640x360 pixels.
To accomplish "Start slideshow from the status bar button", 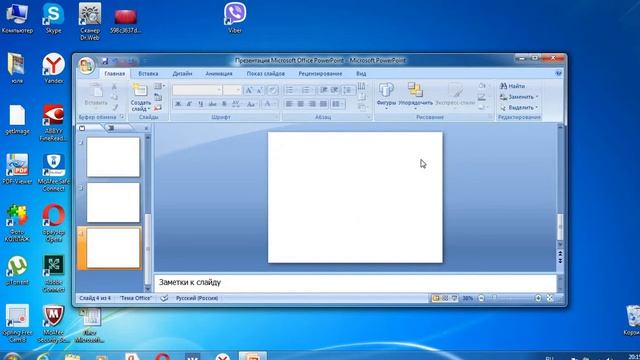I will 454,298.
